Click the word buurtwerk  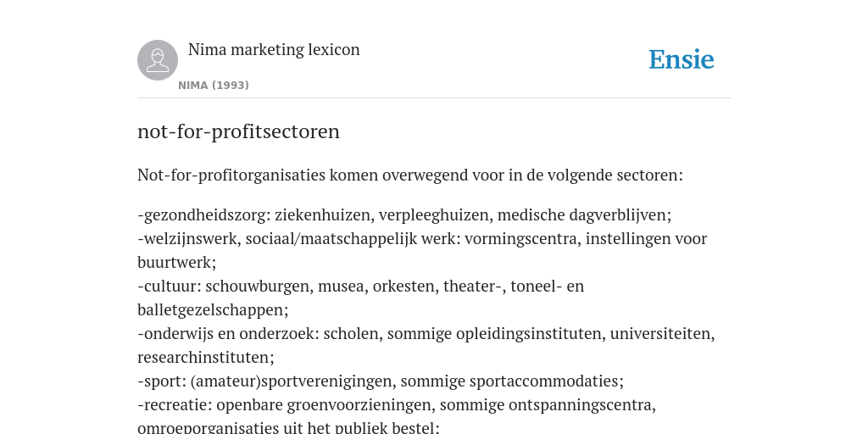[175, 263]
